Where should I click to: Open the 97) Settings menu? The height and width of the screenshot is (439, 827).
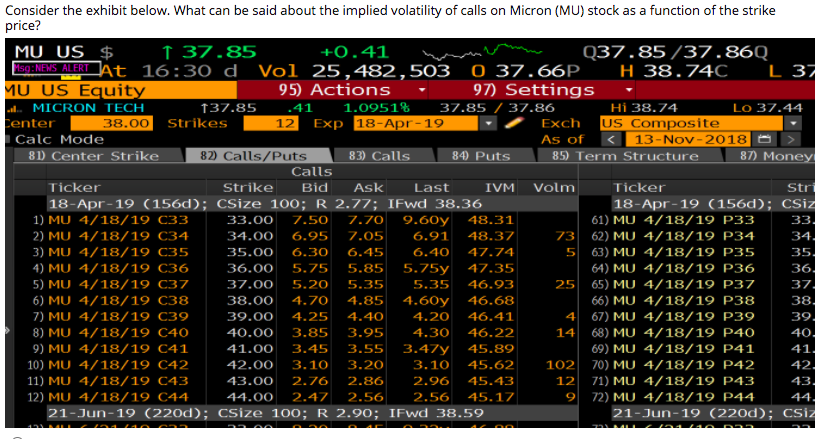tap(533, 90)
